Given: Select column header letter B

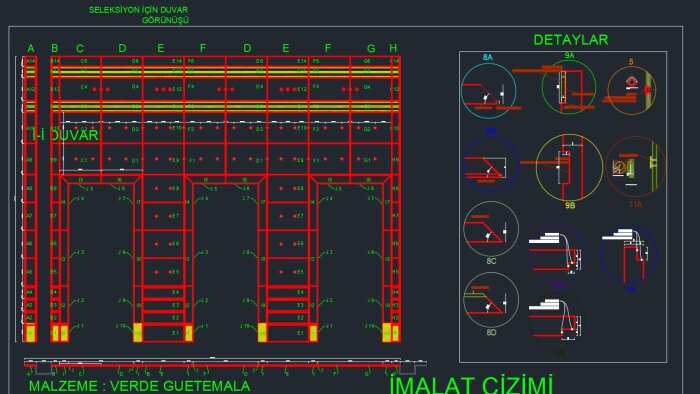Looking at the screenshot, I should pos(54,48).
